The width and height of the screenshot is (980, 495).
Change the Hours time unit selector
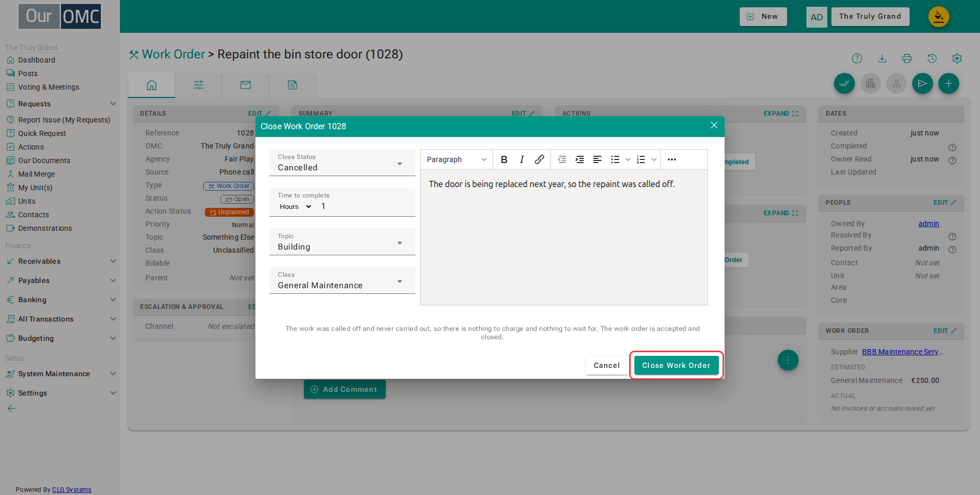pos(296,206)
